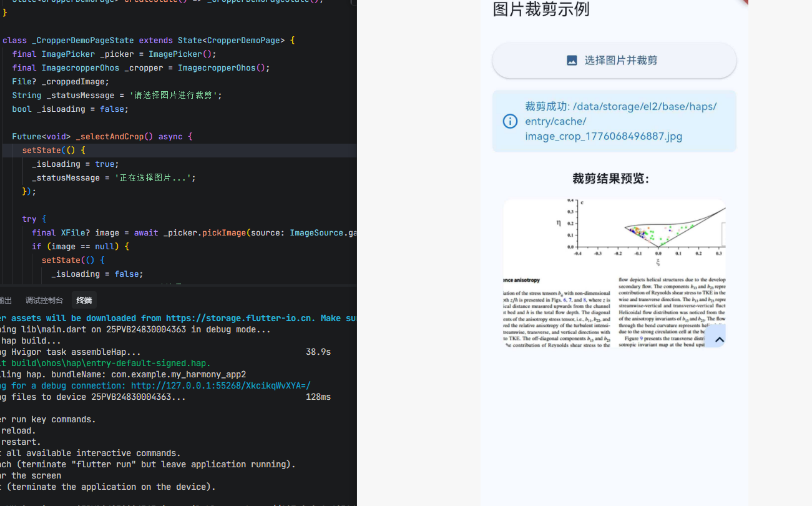Click the 图片裁剪示例 page title
Image resolution: width=812 pixels, height=506 pixels.
(541, 9)
